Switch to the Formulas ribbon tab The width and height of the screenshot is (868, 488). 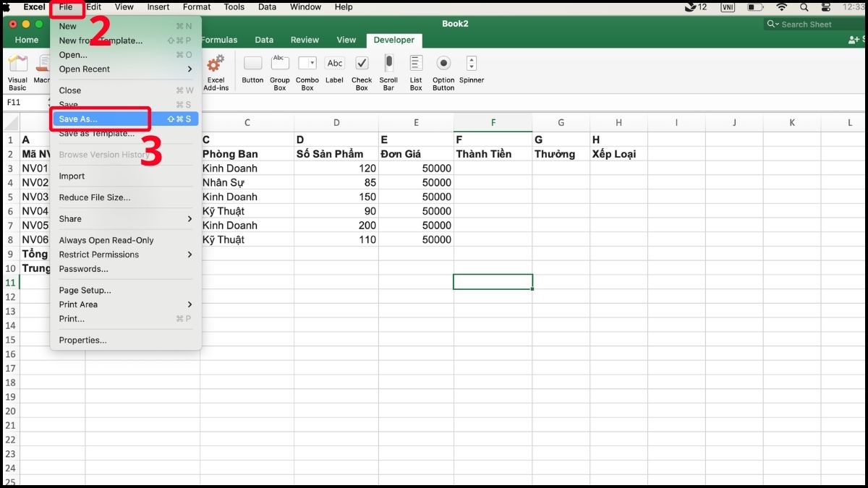tap(219, 40)
